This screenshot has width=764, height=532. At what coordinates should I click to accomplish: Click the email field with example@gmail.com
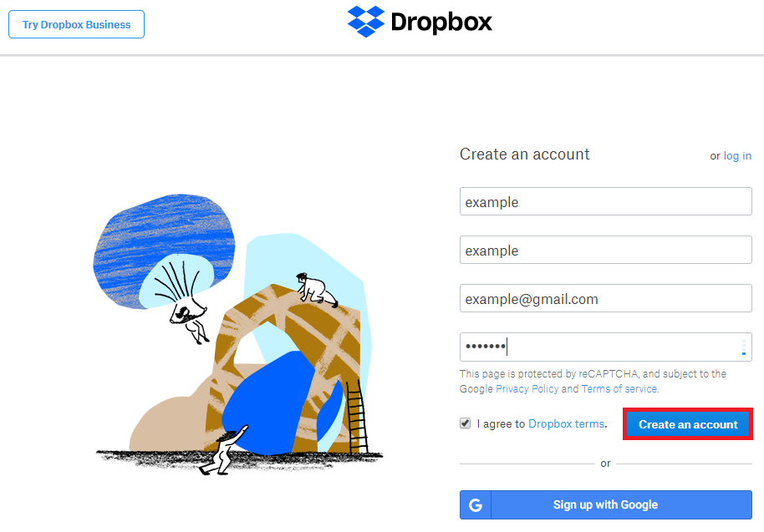606,298
